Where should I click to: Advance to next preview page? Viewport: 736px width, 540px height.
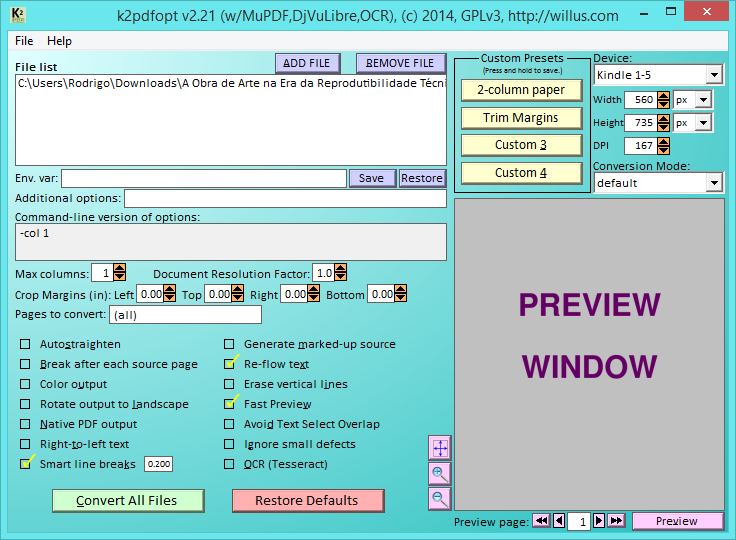click(x=599, y=521)
